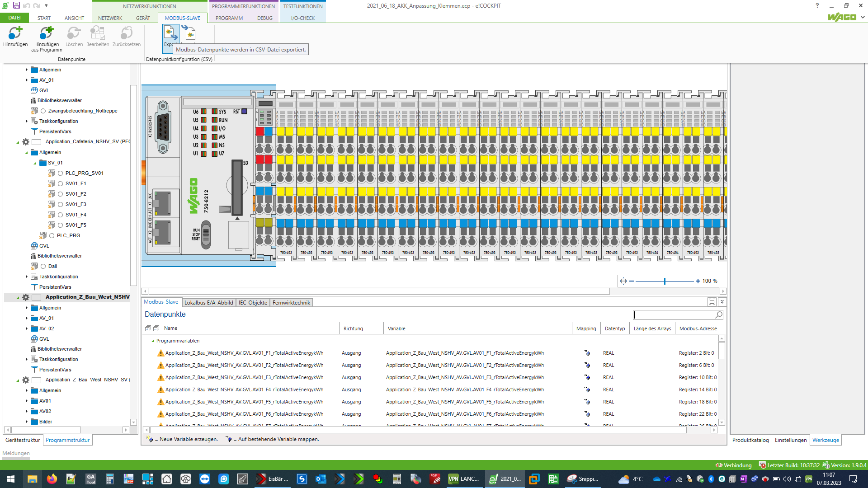Click the search magnifier icon
868x488 pixels.
[719, 314]
